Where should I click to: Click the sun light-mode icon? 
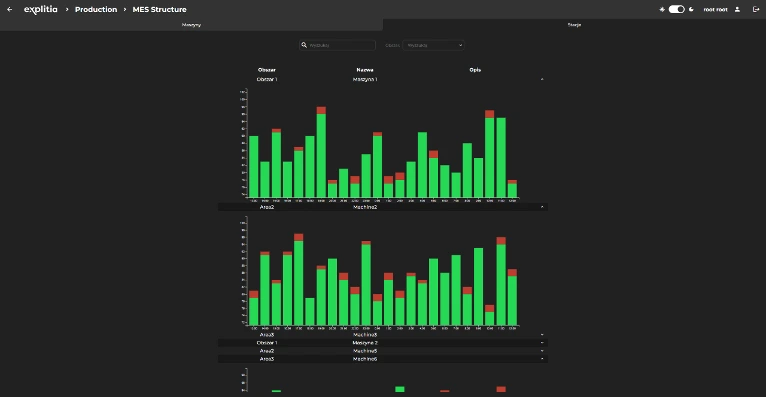pos(662,9)
